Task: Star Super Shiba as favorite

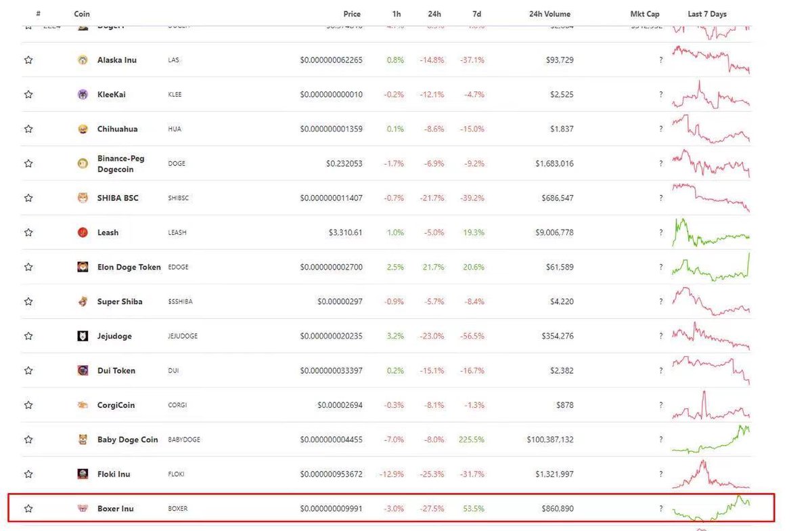Action: (x=28, y=302)
